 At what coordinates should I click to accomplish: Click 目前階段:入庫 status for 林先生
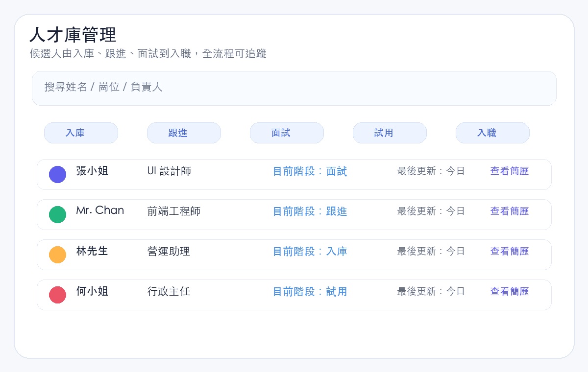click(x=310, y=252)
